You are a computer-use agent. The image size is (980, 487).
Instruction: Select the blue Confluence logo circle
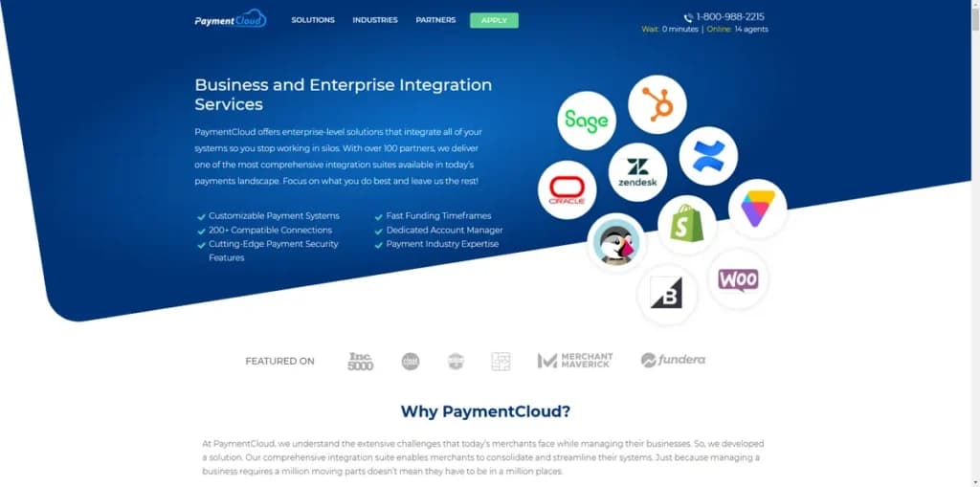(708, 156)
